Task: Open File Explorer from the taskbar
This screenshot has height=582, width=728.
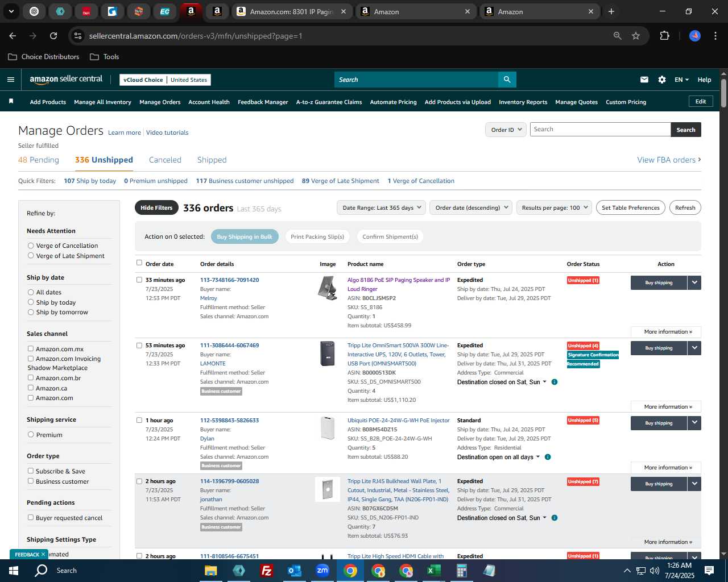Action: 211,571
